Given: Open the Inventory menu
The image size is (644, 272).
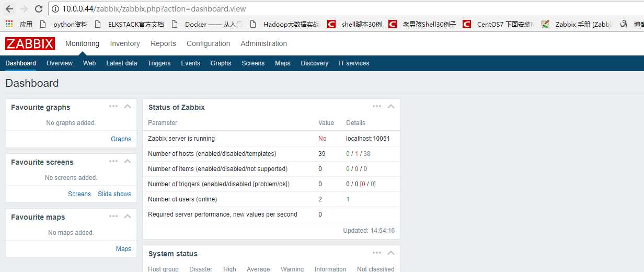Looking at the screenshot, I should pyautogui.click(x=125, y=43).
